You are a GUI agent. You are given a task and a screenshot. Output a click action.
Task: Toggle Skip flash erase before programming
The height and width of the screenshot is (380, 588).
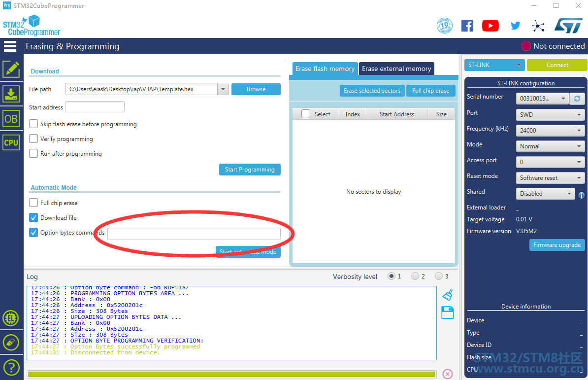coord(33,124)
